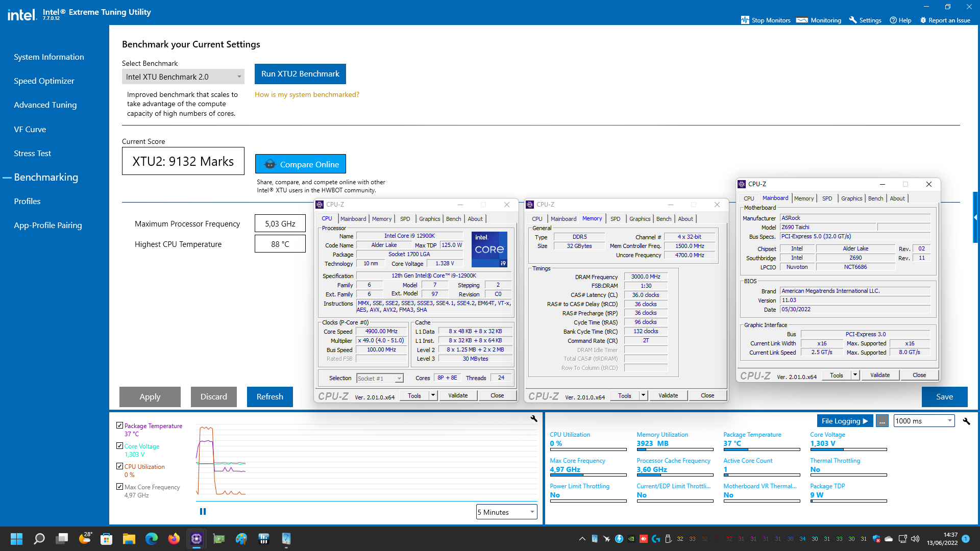Open Windows Start menu
Image resolution: width=980 pixels, height=551 pixels.
point(16,539)
